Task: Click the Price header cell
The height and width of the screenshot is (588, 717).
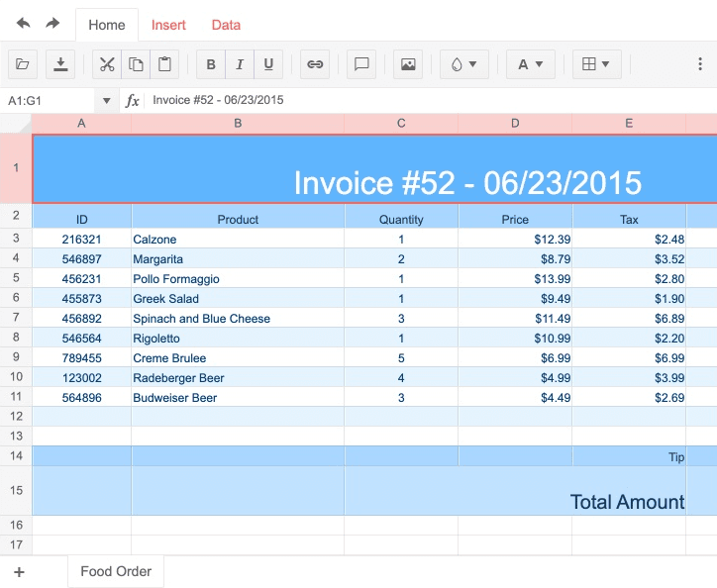Action: point(515,216)
